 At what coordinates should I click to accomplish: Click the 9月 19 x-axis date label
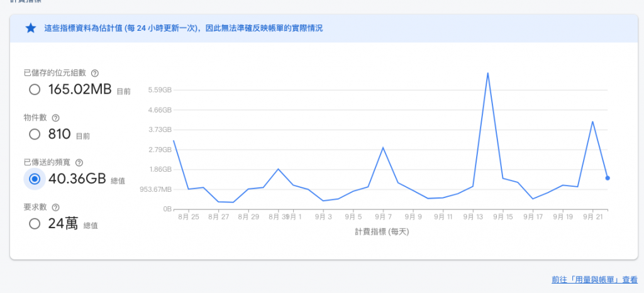[563, 217]
